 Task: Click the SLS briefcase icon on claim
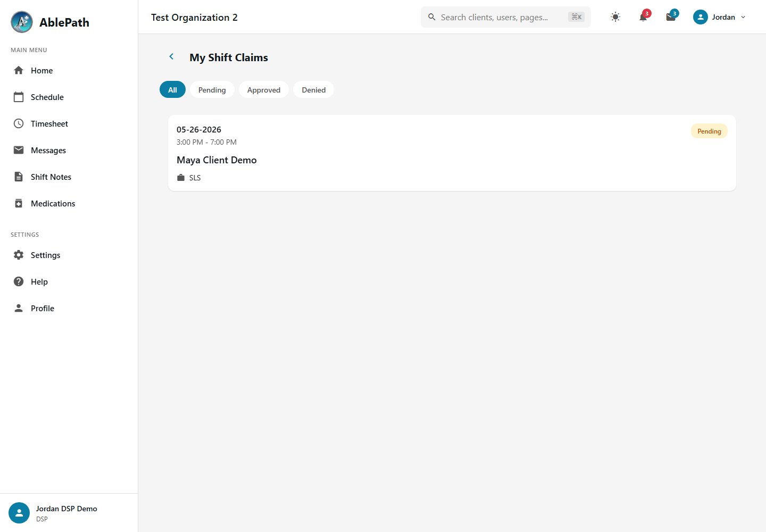click(181, 178)
